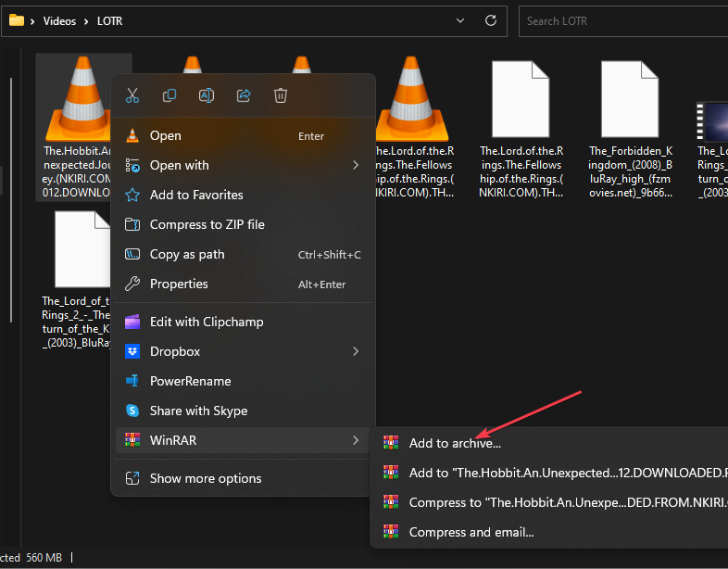Image resolution: width=728 pixels, height=569 pixels.
Task: Select Compress to "The.Hobbit.An.Unexpe..." entry
Action: tap(551, 502)
